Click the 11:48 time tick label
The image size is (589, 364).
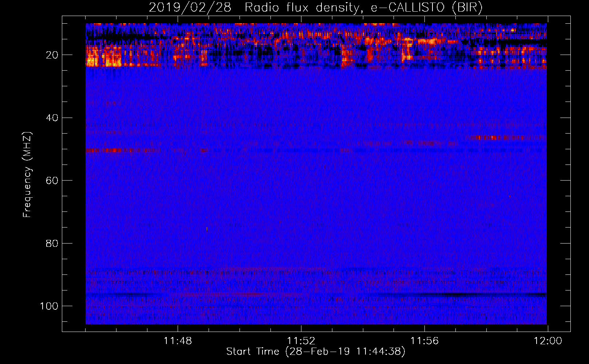tap(178, 341)
